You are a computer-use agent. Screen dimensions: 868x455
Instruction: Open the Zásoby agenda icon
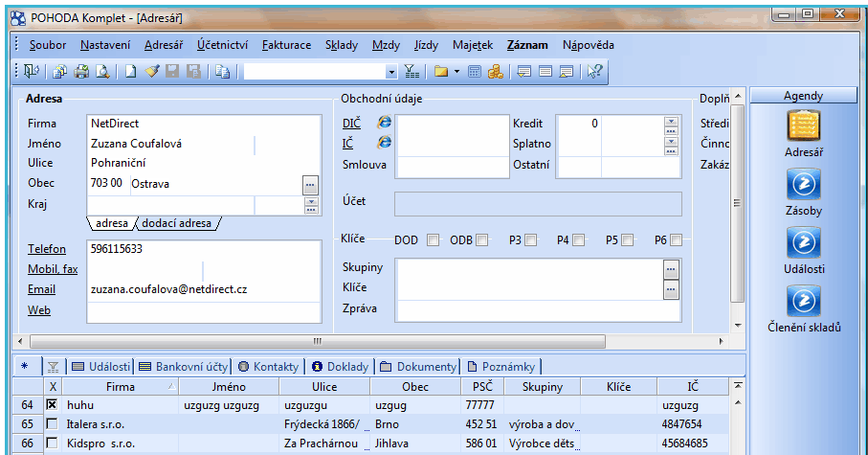[x=803, y=184]
